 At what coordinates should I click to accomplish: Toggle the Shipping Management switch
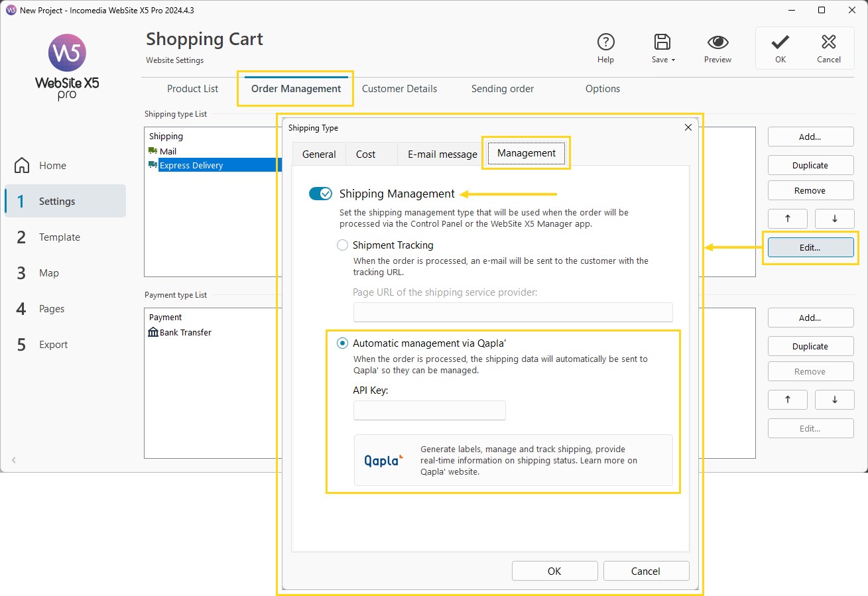click(x=320, y=194)
